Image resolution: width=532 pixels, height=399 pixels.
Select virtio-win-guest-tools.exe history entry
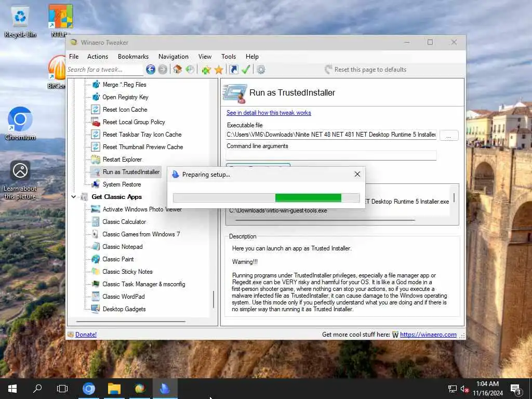point(278,211)
